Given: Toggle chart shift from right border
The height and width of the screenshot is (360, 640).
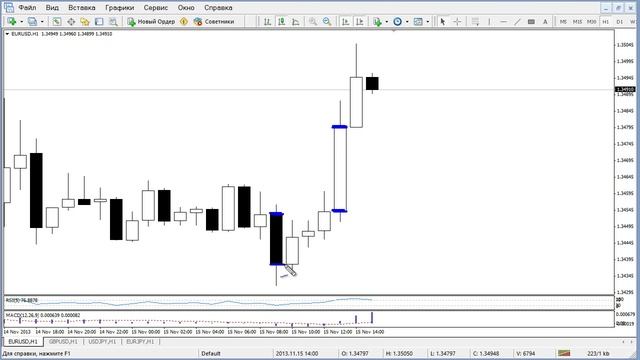Looking at the screenshot, I should pos(360,22).
